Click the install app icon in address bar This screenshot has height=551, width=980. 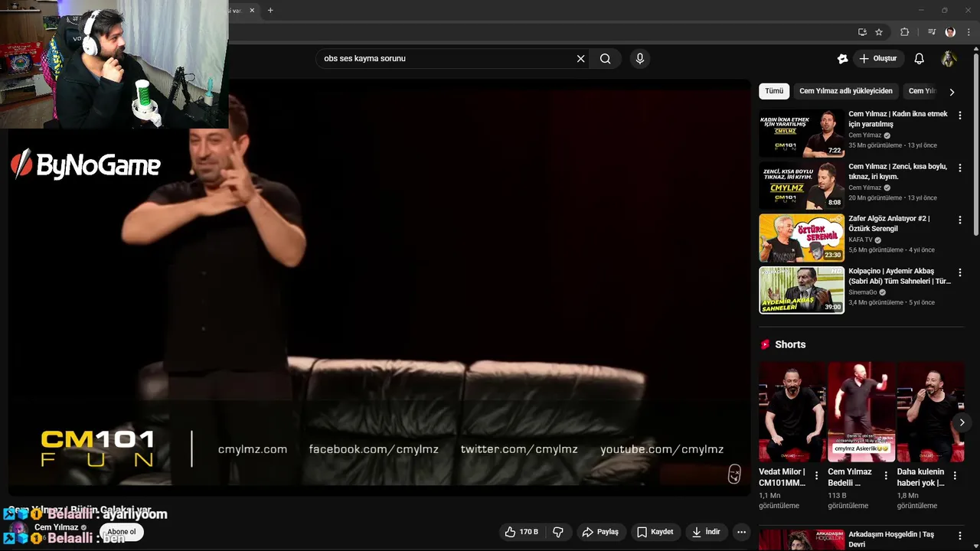862,32
